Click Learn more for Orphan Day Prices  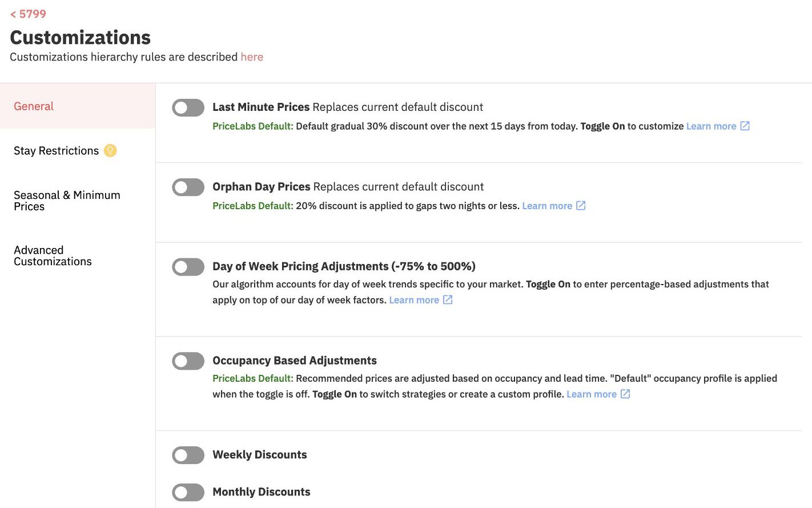[546, 206]
